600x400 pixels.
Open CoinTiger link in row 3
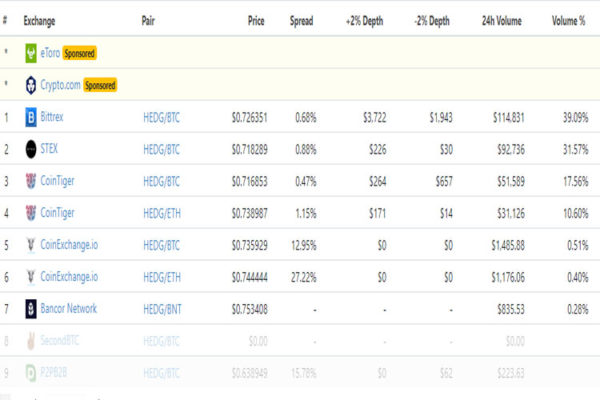pos(57,181)
